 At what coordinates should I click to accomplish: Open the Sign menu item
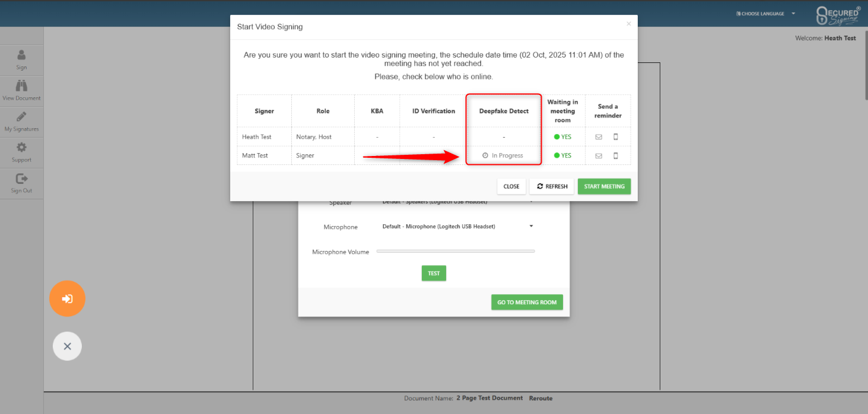coord(21,60)
